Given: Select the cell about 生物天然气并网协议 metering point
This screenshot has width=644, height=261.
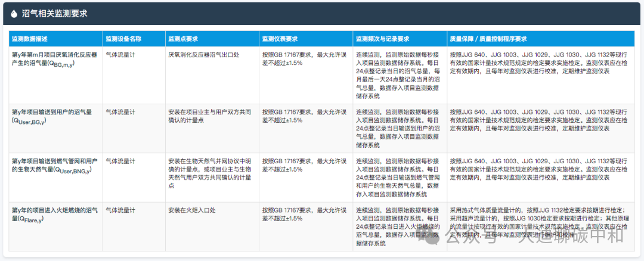Looking at the screenshot, I should [x=211, y=173].
